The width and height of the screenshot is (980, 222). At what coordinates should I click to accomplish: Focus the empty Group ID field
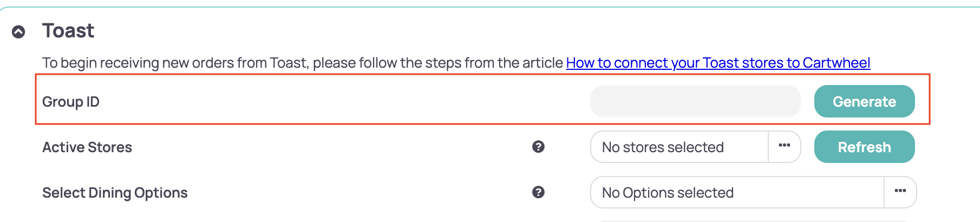pos(695,101)
